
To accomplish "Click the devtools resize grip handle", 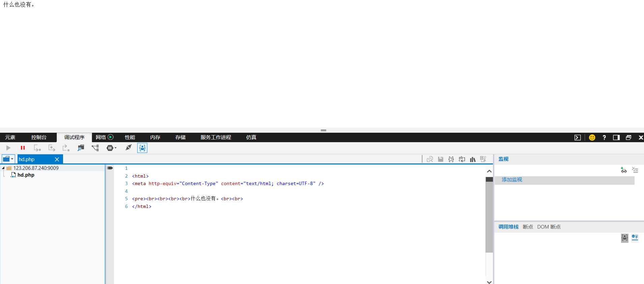I will pyautogui.click(x=324, y=130).
